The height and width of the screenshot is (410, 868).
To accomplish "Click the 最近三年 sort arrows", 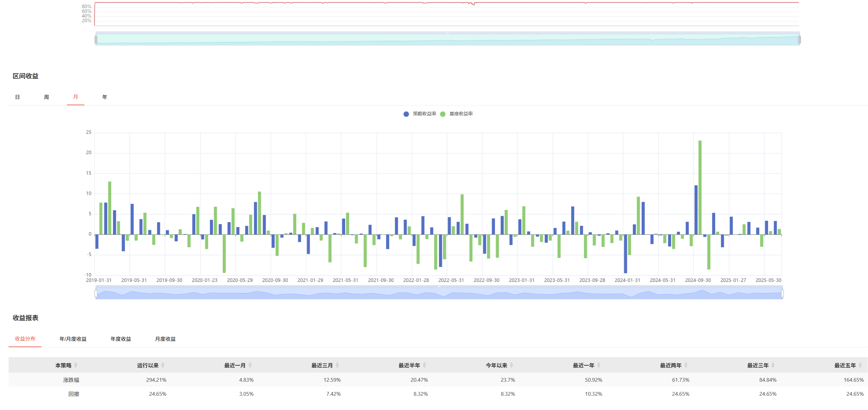I will click(x=773, y=365).
